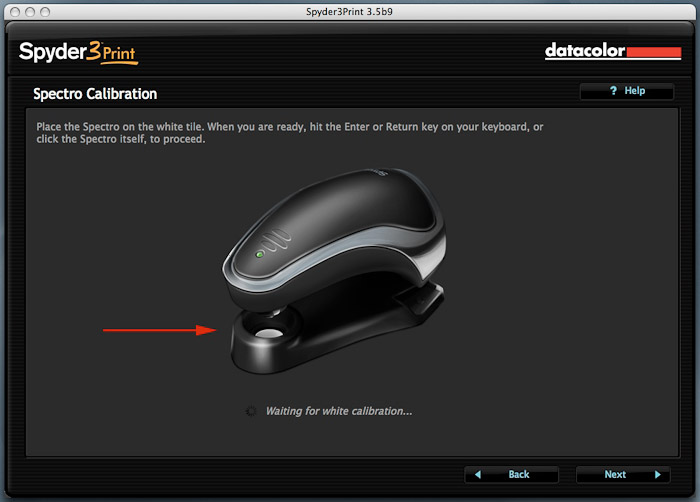
Task: Click the Spectro Calibration heading
Action: click(x=95, y=94)
